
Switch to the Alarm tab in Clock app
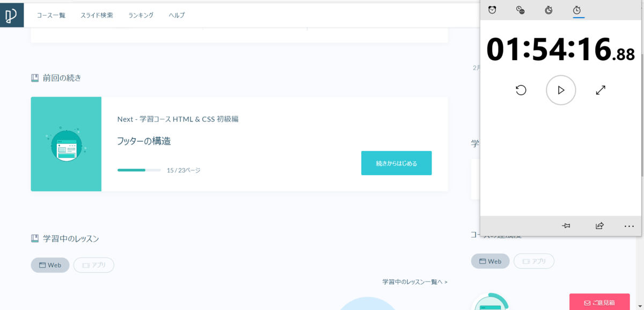pos(492,9)
